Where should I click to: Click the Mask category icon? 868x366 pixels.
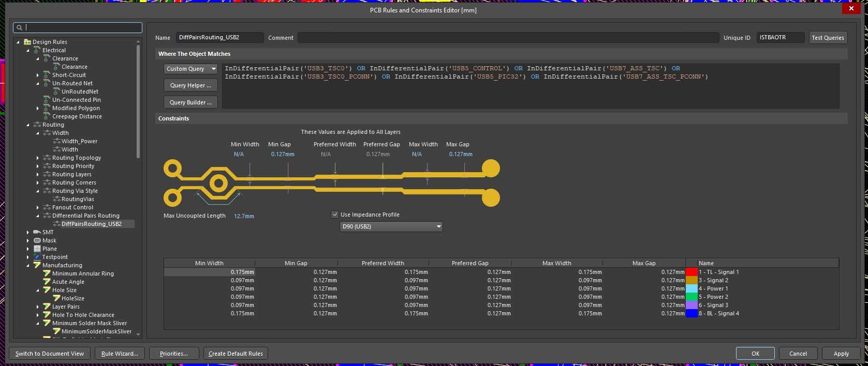point(37,240)
